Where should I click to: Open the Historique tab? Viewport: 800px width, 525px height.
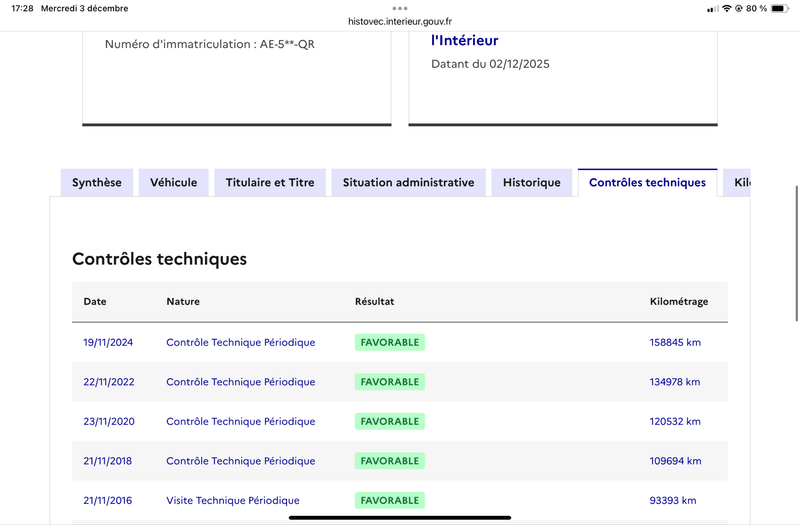point(532,183)
